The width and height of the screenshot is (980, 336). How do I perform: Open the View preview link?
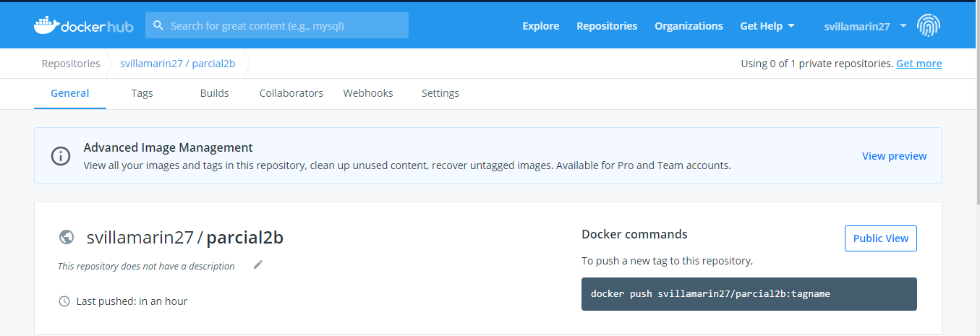coord(894,156)
